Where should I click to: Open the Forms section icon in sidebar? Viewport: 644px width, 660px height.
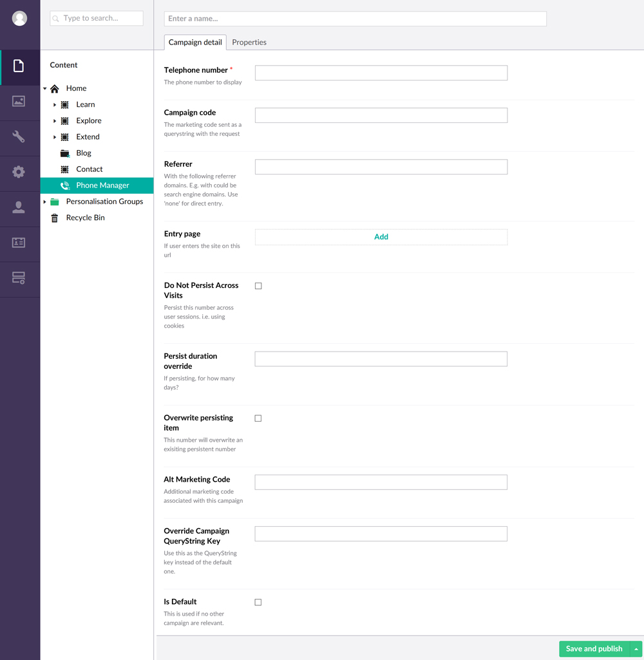[x=19, y=278]
